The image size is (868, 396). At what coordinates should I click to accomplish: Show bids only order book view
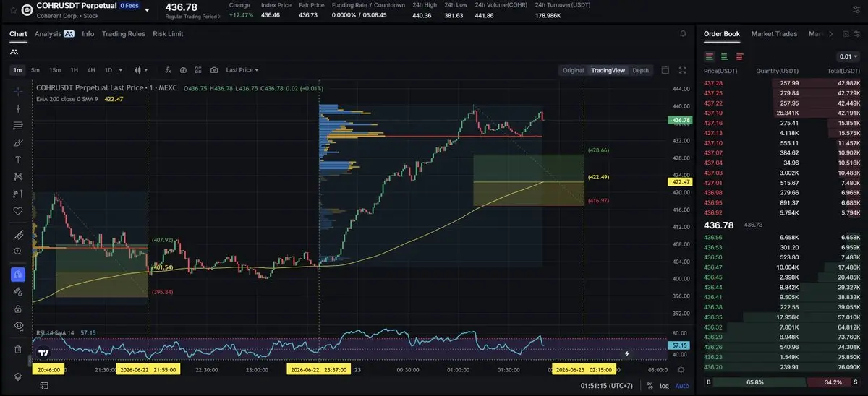(x=724, y=56)
